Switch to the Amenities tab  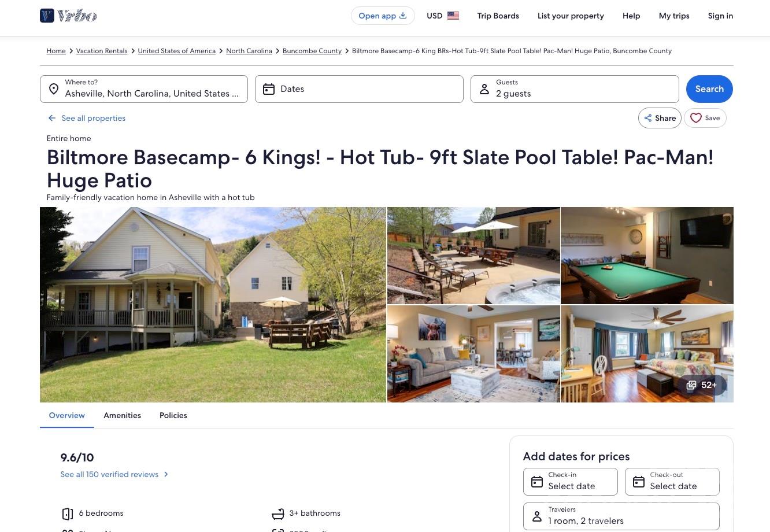122,415
